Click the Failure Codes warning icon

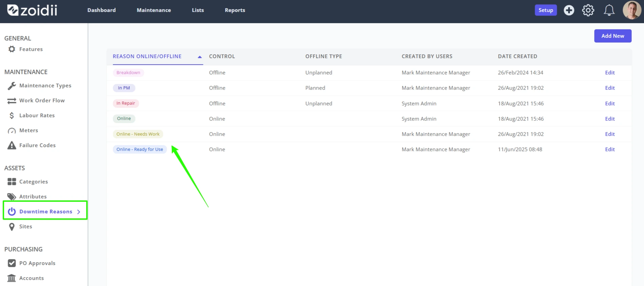click(12, 145)
